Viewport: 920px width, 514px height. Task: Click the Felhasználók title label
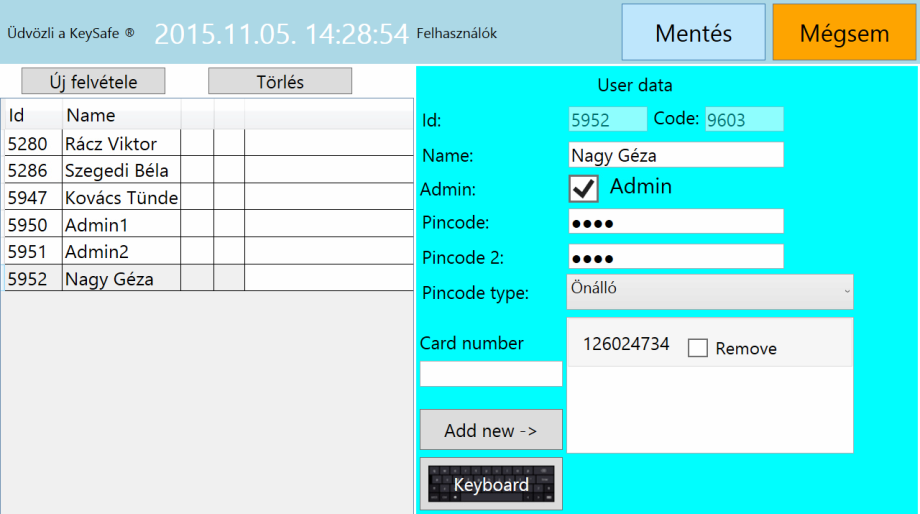pyautogui.click(x=456, y=33)
